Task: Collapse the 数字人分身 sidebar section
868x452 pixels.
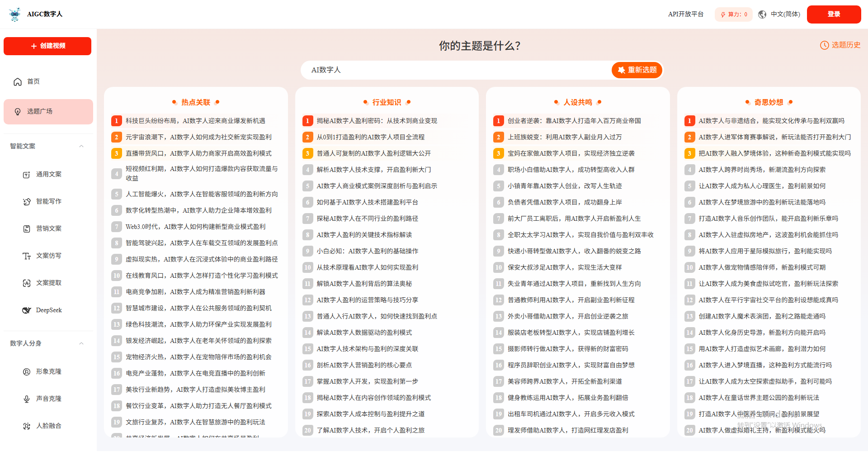Action: 81,343
